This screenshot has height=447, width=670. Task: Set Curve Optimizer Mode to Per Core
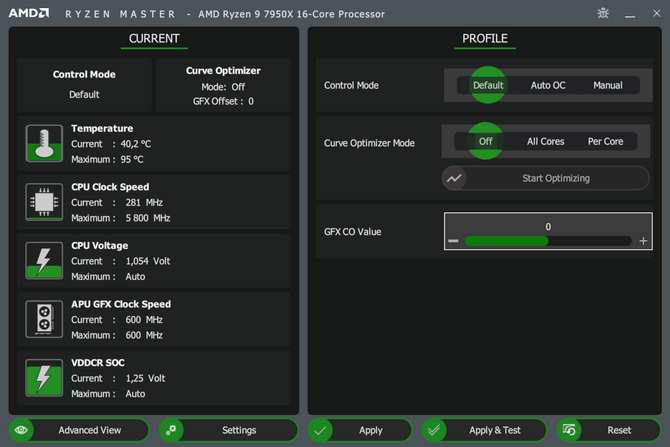click(605, 141)
